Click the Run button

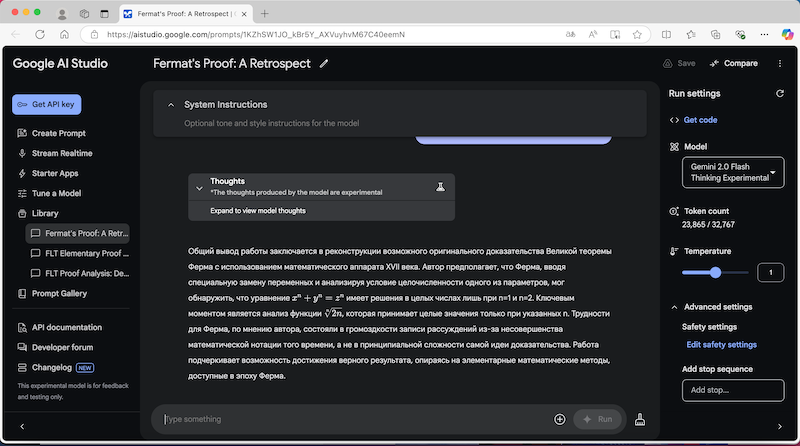(597, 419)
